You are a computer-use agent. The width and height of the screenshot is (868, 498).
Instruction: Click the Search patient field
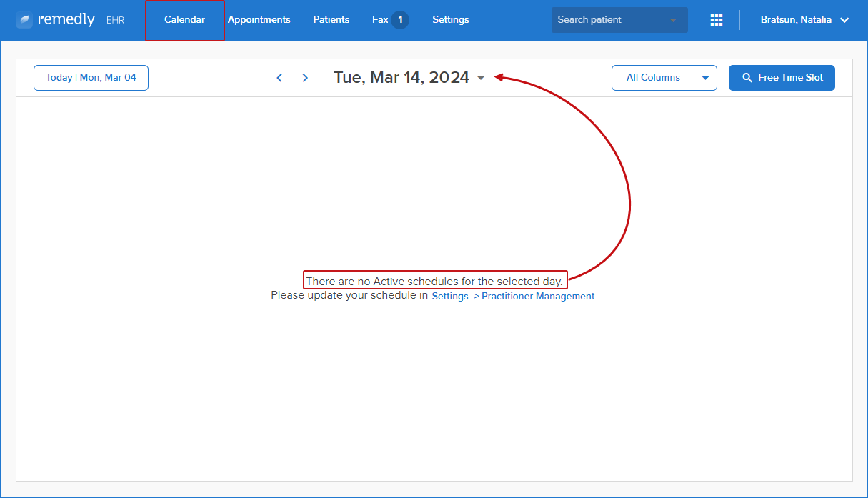619,20
